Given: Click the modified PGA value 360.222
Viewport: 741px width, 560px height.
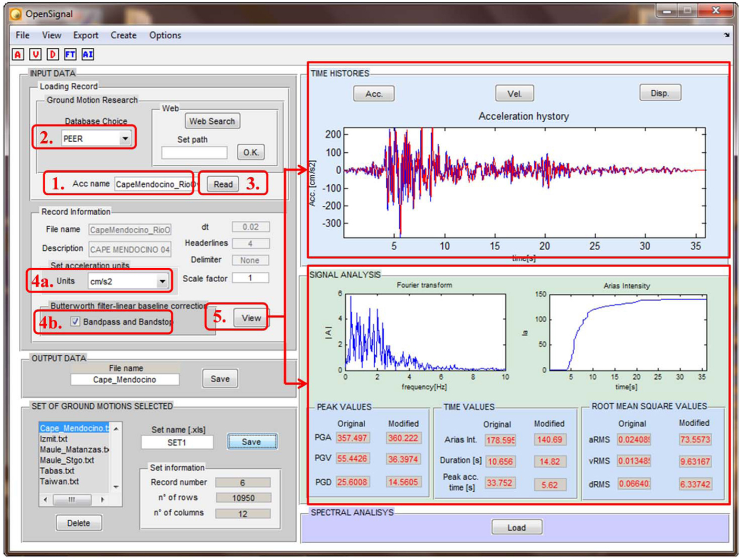Looking at the screenshot, I should (403, 438).
